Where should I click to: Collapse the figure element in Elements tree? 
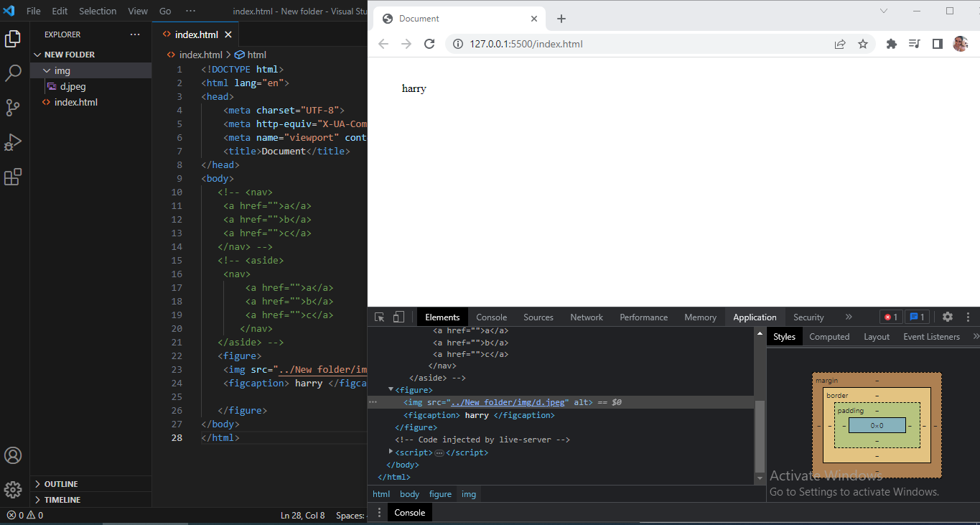click(x=391, y=389)
